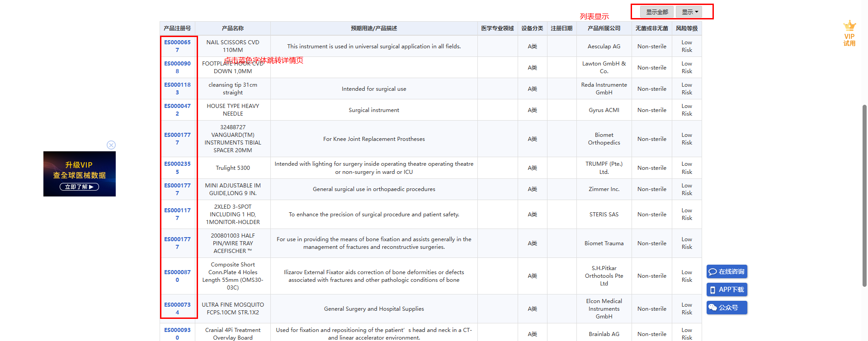Click company cell Elcon Medical Instruments GmbH
The width and height of the screenshot is (868, 341).
[x=604, y=308]
